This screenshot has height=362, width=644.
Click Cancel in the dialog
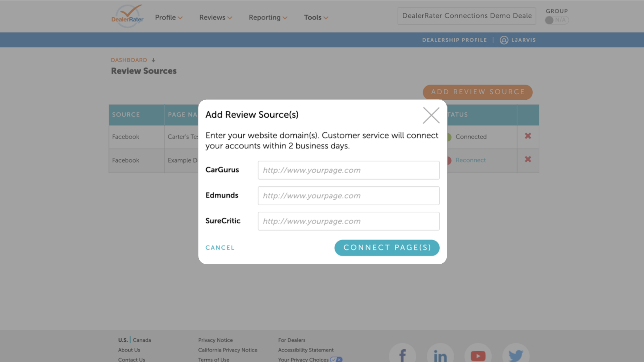point(220,248)
